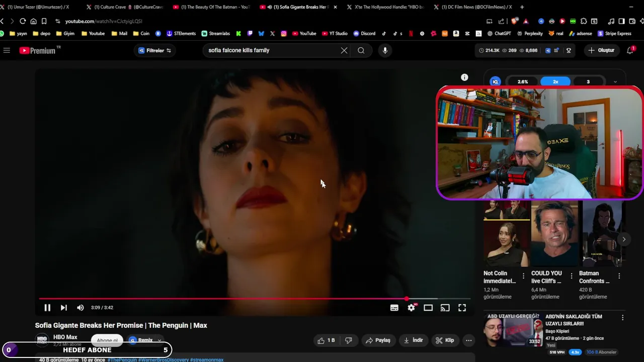Run the search with magnifier button
This screenshot has width=644, height=362.
coord(361,50)
